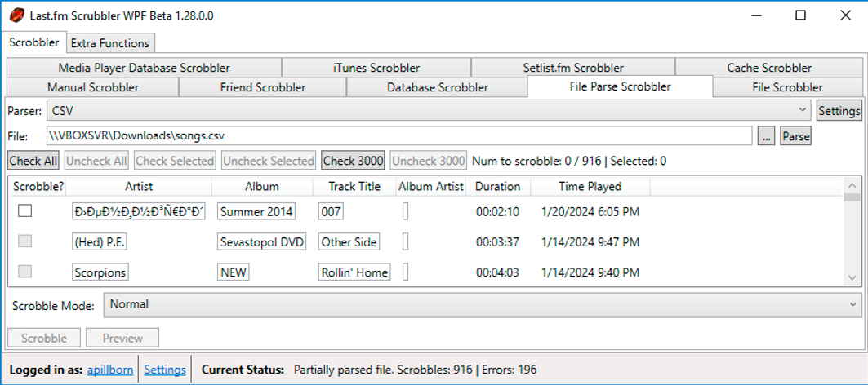Edit the Rollin' Home track title field

coord(354,272)
